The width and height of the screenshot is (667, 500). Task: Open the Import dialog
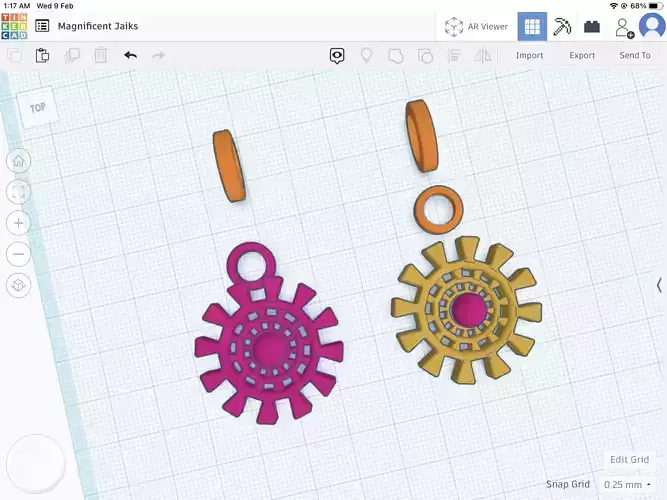pyautogui.click(x=529, y=55)
